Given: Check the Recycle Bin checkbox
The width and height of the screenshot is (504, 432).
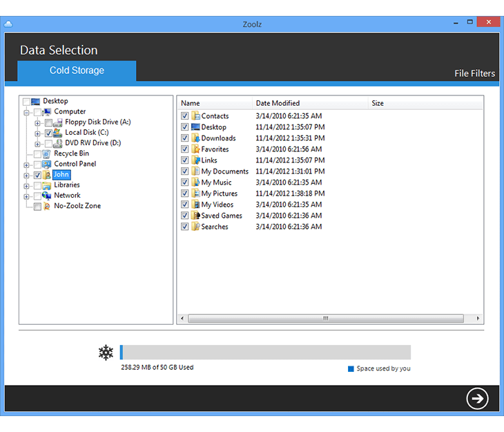Looking at the screenshot, I should [x=37, y=154].
